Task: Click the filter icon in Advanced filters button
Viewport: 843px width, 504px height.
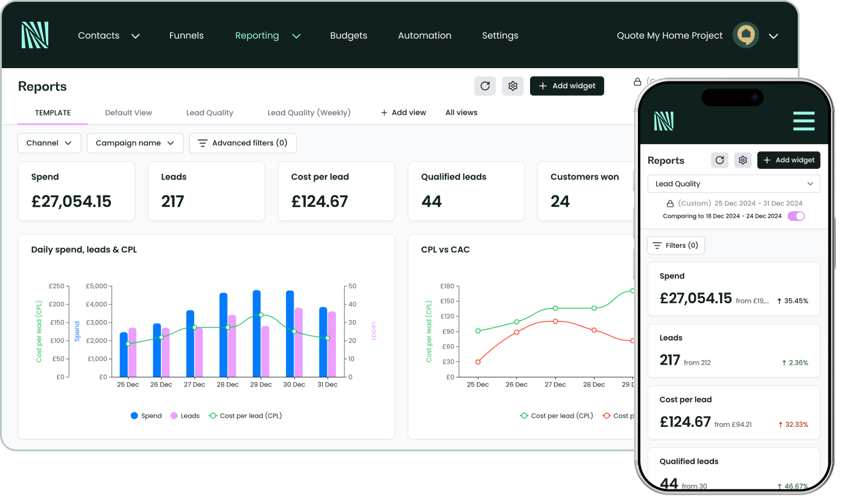Action: [x=203, y=143]
